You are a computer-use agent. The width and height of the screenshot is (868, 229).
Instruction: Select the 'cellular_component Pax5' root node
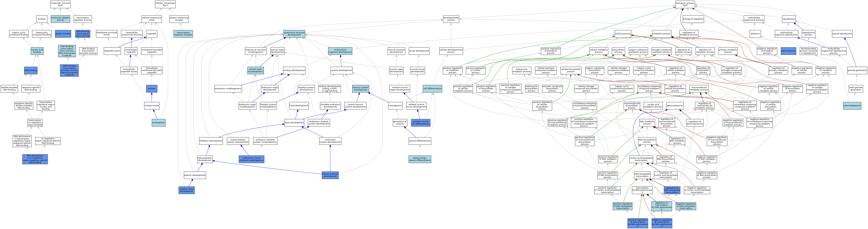click(165, 4)
